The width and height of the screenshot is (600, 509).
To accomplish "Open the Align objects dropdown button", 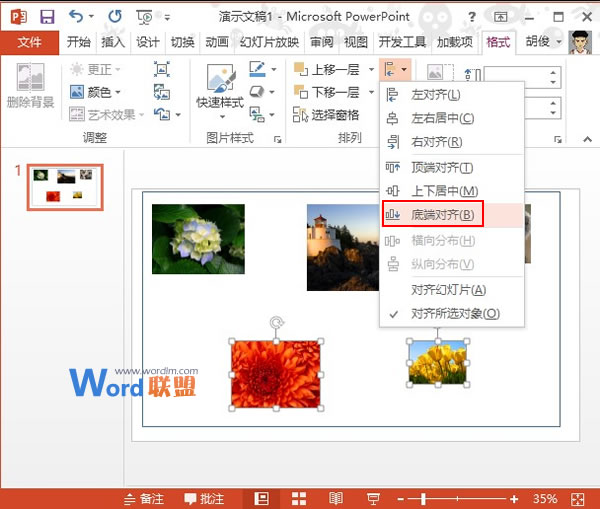I will 395,70.
